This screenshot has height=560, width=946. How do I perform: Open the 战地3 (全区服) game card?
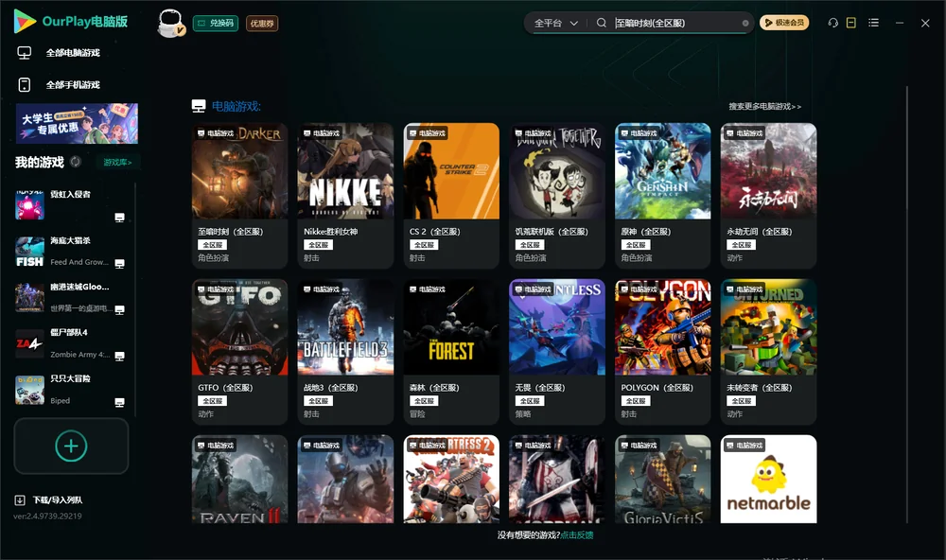click(345, 352)
